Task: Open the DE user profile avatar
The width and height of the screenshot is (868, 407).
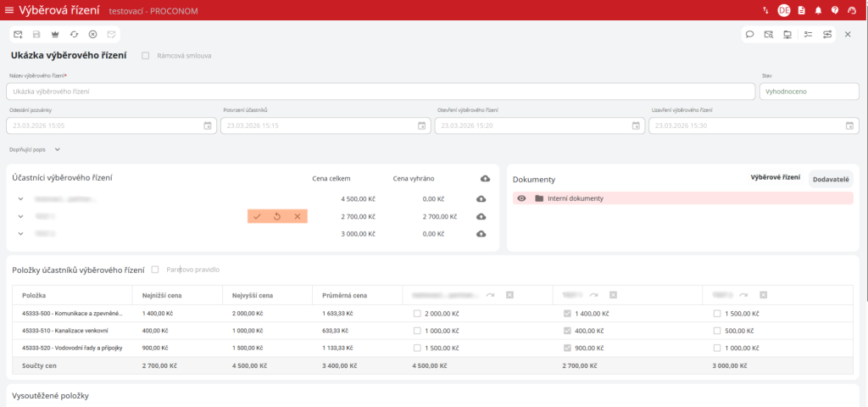Action: pyautogui.click(x=783, y=10)
